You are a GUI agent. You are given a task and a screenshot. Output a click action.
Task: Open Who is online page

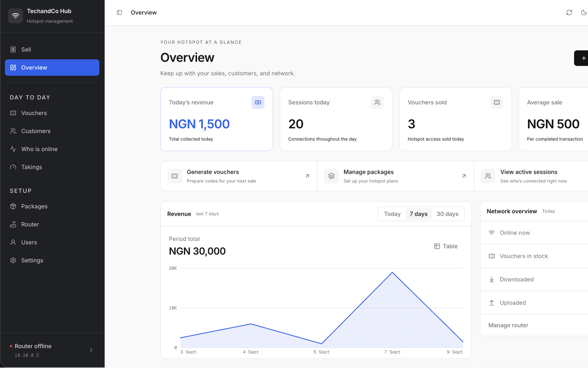click(52, 149)
